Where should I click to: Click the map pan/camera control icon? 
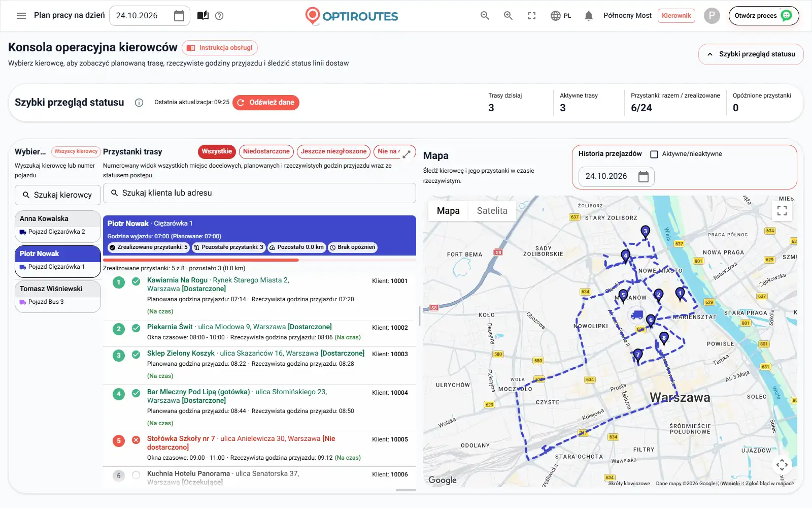coord(782,464)
